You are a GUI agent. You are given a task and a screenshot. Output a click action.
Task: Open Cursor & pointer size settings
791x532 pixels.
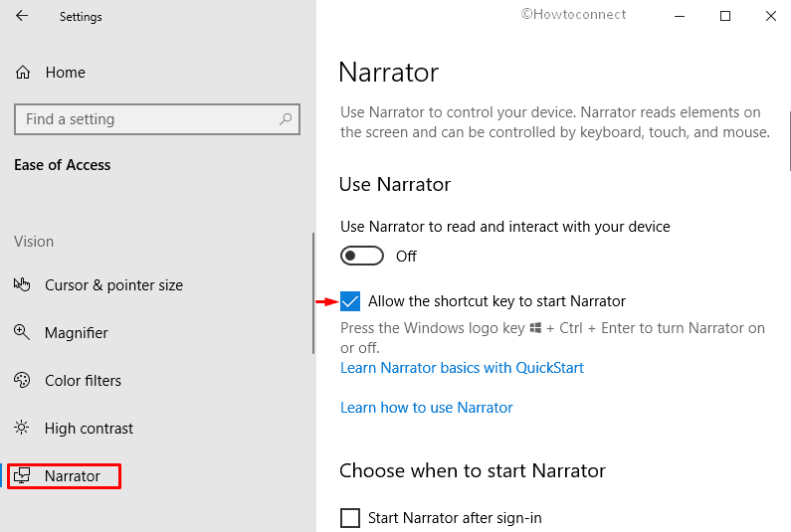coord(113,285)
